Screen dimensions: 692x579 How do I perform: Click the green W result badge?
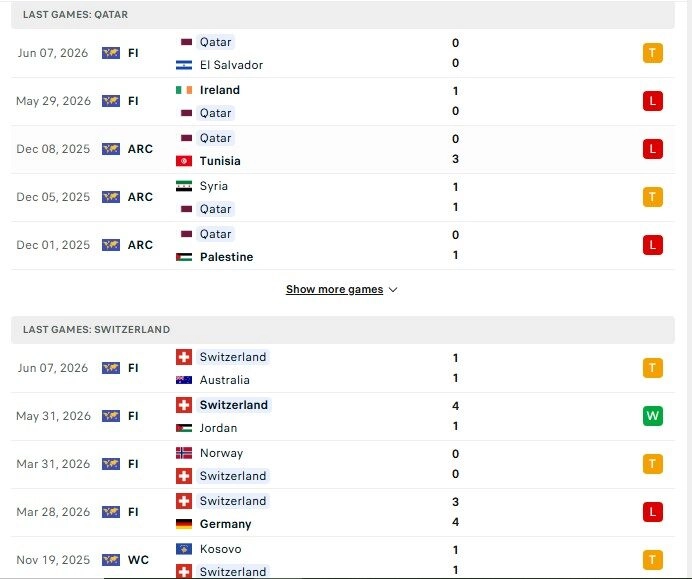pos(653,416)
